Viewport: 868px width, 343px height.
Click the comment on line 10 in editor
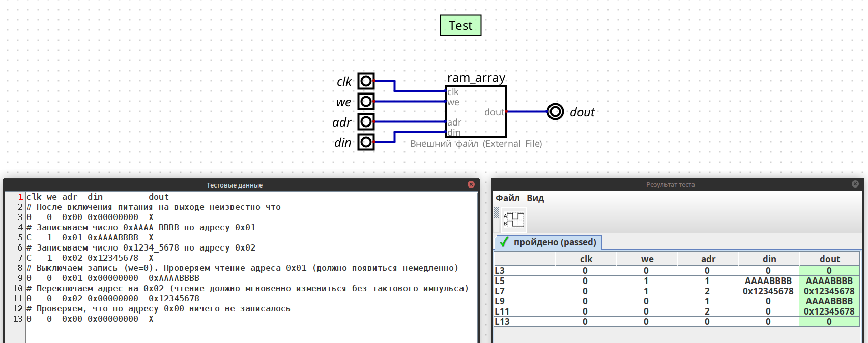[247, 288]
